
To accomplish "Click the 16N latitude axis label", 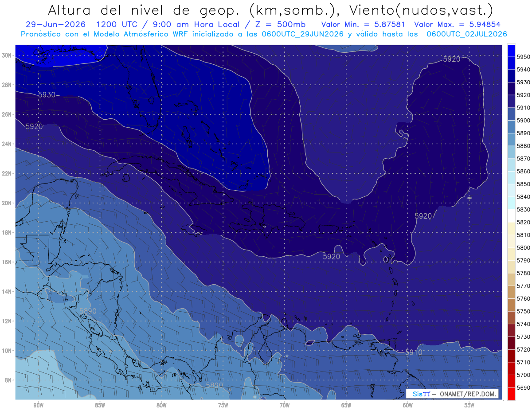I will coord(7,262).
